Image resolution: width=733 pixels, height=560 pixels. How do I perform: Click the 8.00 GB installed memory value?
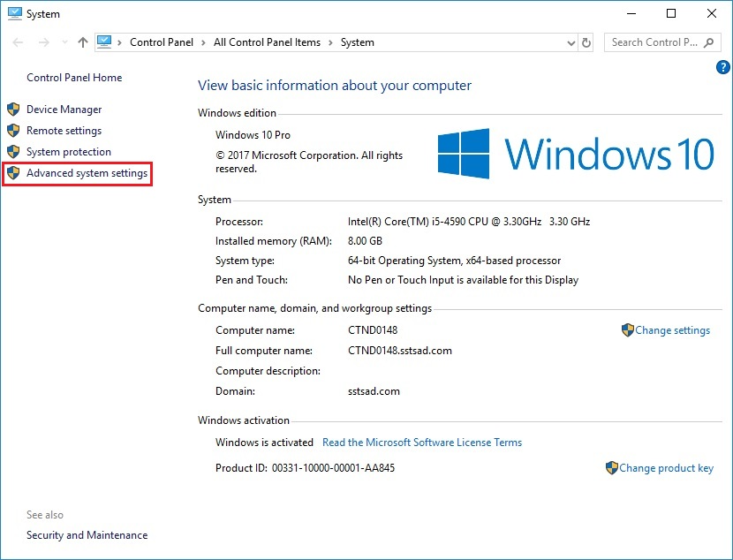365,241
